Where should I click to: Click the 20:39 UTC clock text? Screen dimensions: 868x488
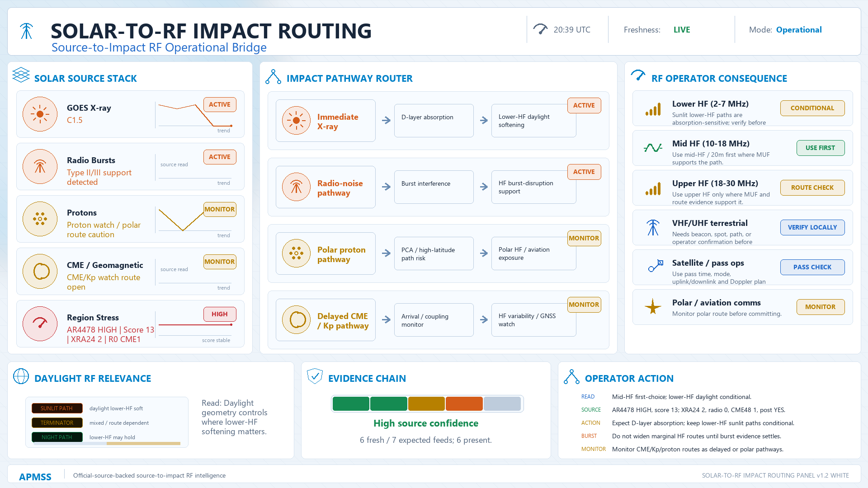point(572,30)
